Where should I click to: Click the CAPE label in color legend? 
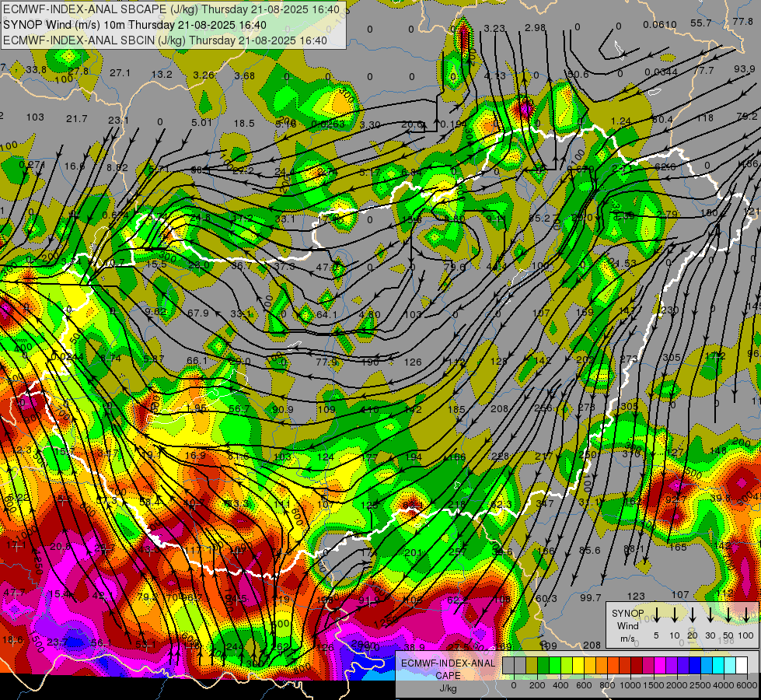(x=448, y=676)
